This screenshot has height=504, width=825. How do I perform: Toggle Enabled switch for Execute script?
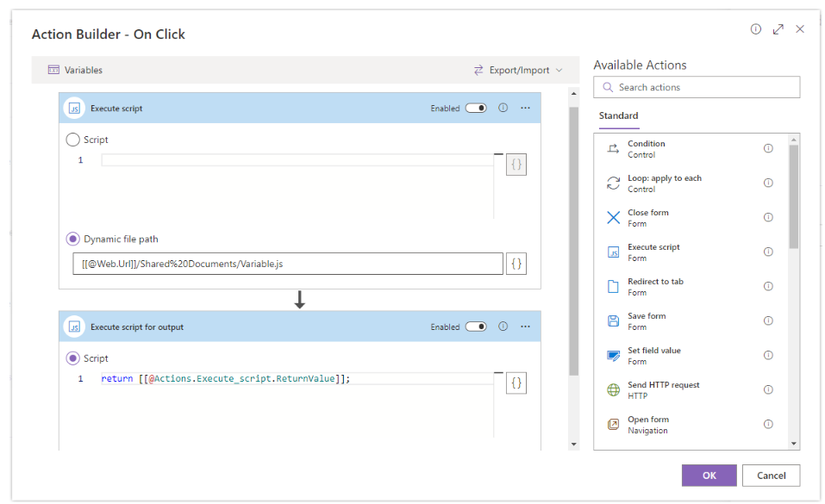pos(476,108)
